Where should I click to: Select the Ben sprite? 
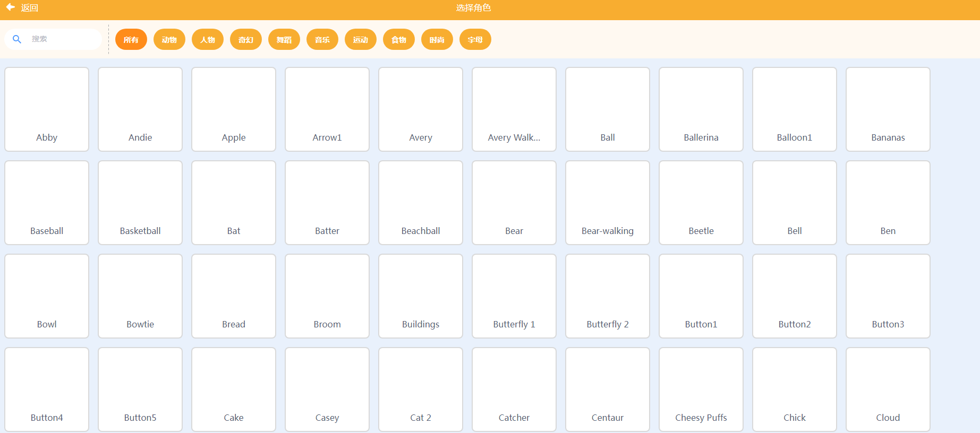coord(888,203)
